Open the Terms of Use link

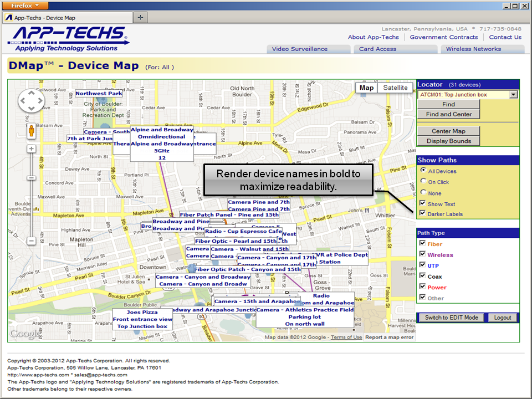tap(346, 337)
